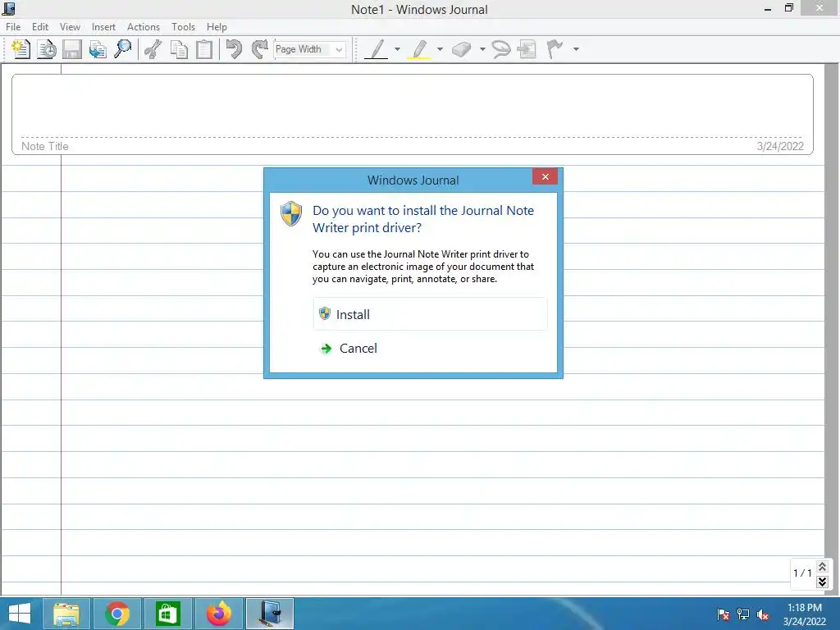Open the Insert menu
Image resolution: width=840 pixels, height=630 pixels.
pos(103,27)
